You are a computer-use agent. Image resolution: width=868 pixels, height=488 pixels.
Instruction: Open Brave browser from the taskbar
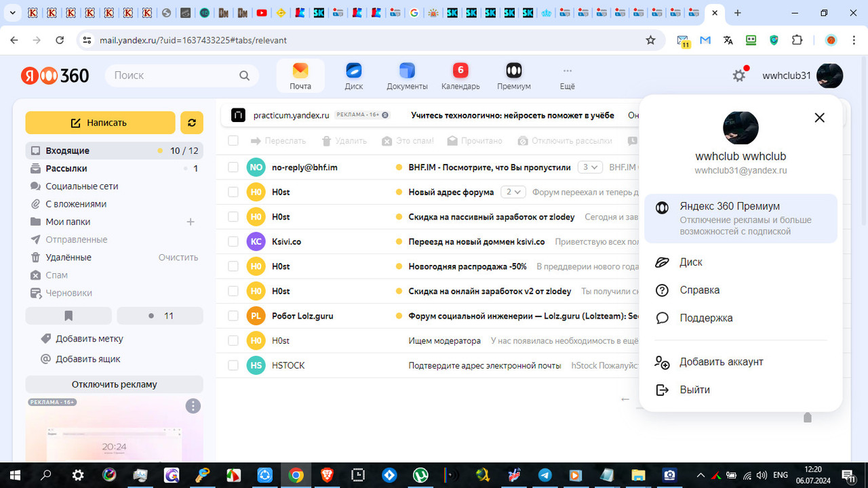pos(326,475)
